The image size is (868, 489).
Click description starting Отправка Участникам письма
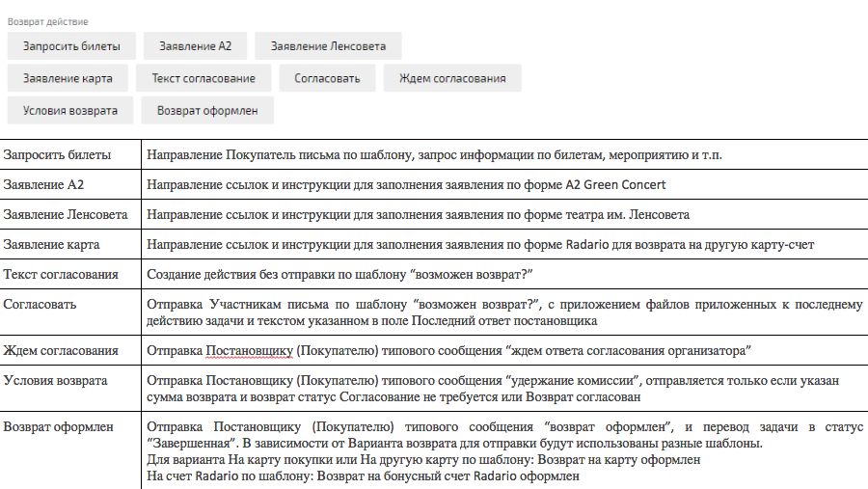tap(504, 312)
